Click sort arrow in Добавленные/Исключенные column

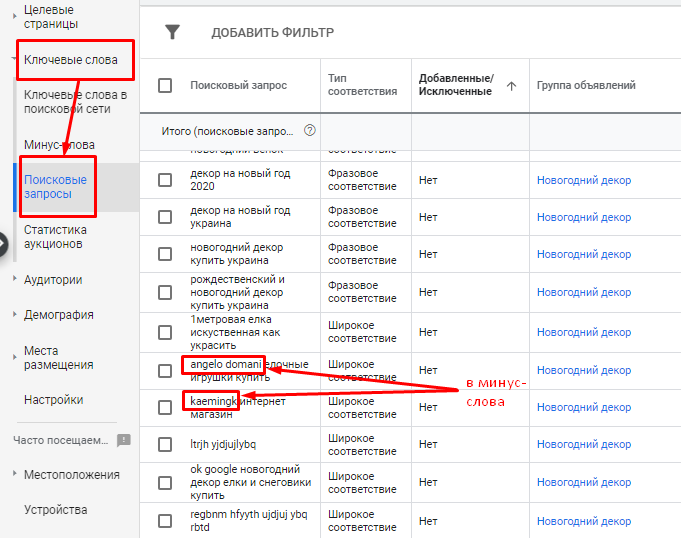(511, 86)
